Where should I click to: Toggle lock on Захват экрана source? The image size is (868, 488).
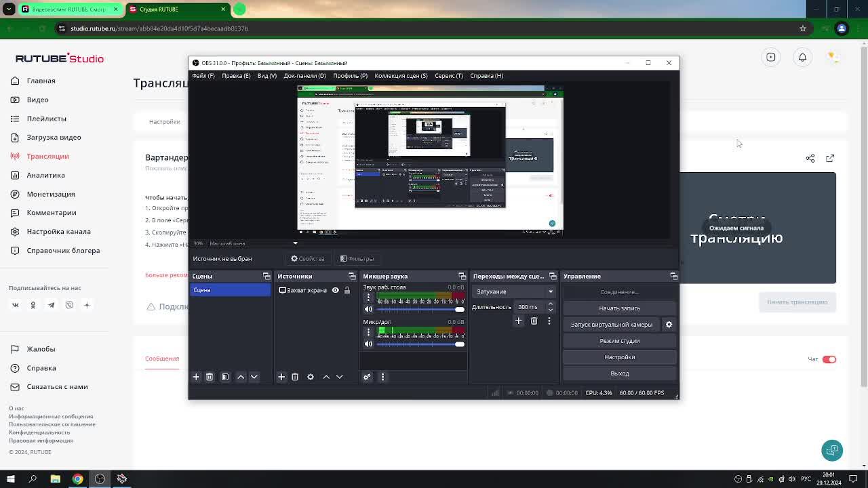click(x=347, y=290)
